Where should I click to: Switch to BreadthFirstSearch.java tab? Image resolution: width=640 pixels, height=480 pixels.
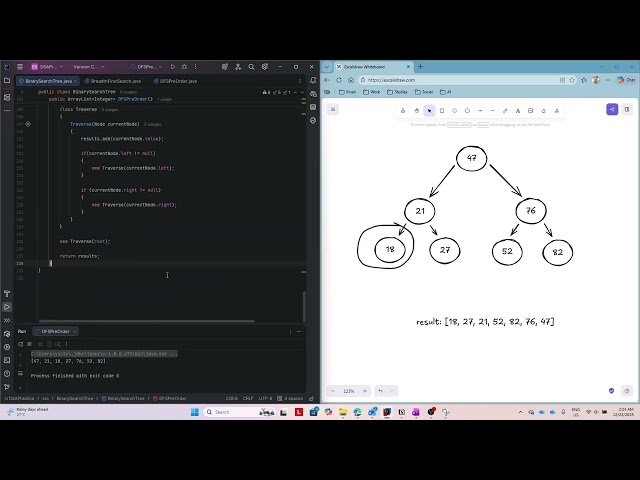point(113,81)
